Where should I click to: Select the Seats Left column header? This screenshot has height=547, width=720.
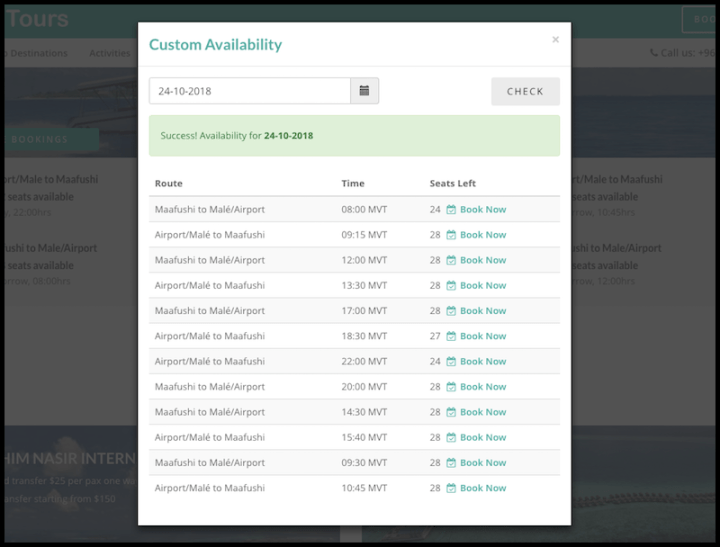point(452,184)
